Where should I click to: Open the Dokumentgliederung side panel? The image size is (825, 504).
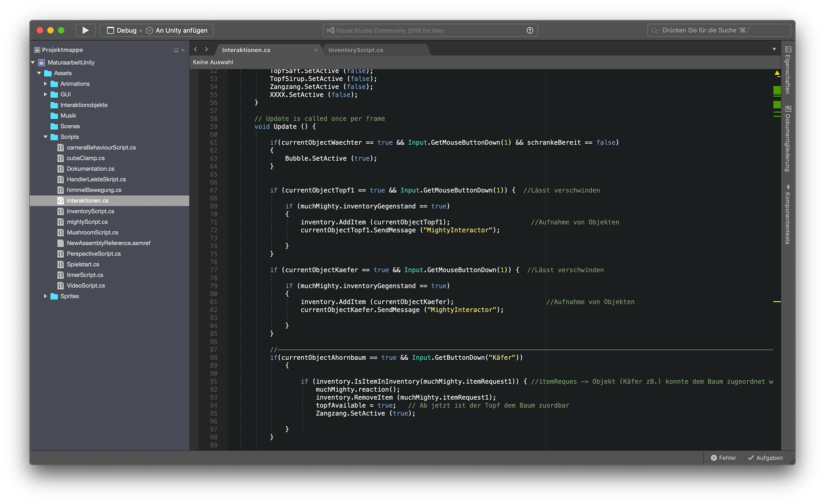pyautogui.click(x=788, y=139)
